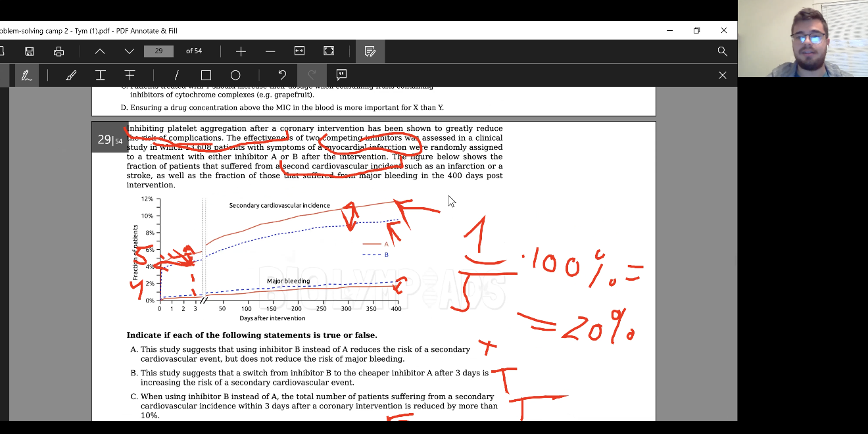Go to the previous page
The height and width of the screenshot is (434, 868).
click(100, 51)
